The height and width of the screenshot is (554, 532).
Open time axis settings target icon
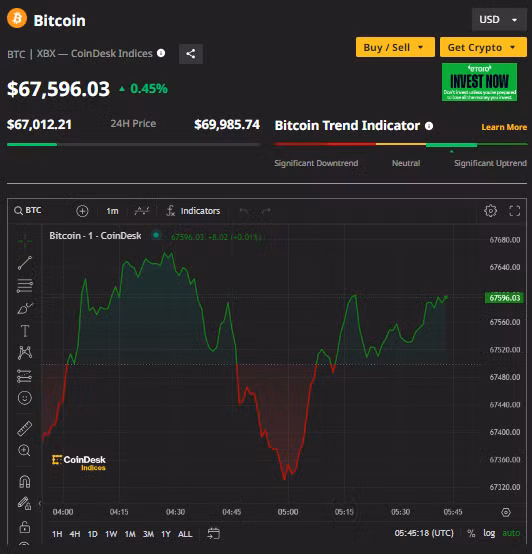(x=506, y=512)
